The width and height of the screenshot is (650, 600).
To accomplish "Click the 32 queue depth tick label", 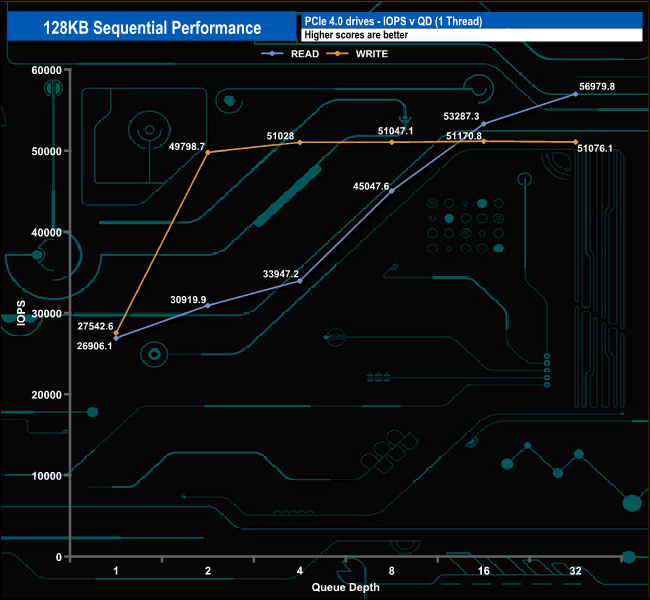I will coord(575,571).
